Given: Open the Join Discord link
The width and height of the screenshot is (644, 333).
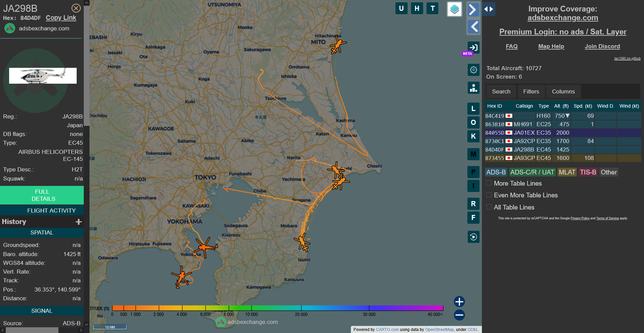Looking at the screenshot, I should click(x=602, y=46).
